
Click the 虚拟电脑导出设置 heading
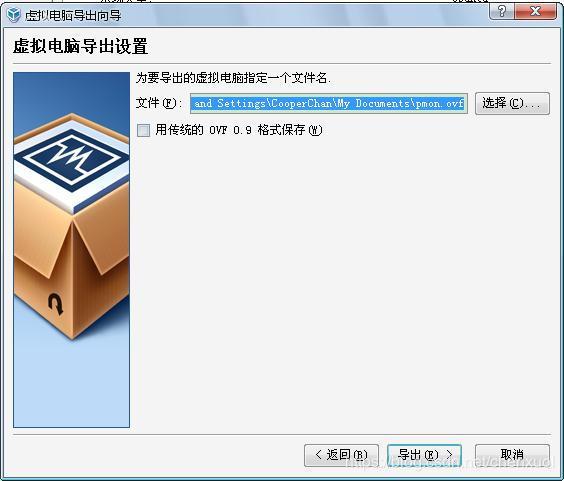pos(81,46)
